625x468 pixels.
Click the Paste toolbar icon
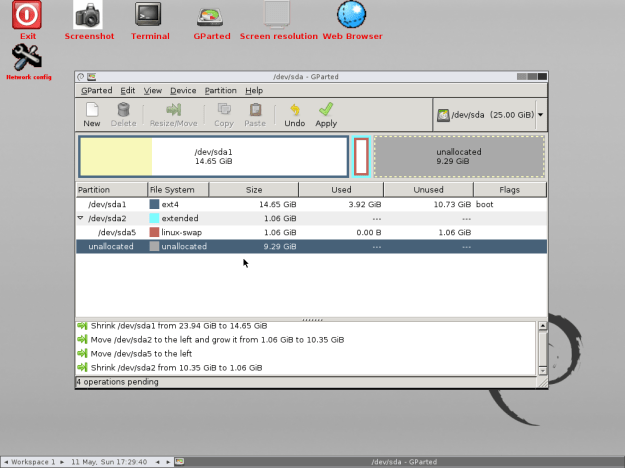click(x=255, y=114)
